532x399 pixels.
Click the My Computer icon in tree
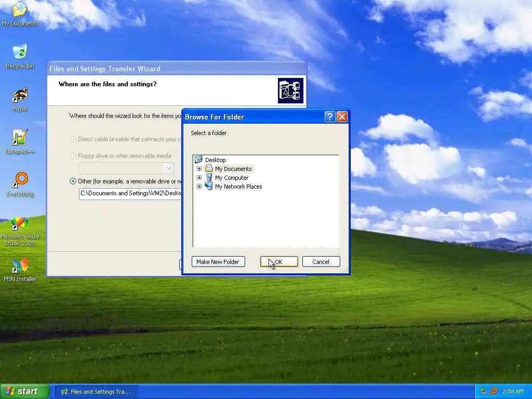[209, 178]
